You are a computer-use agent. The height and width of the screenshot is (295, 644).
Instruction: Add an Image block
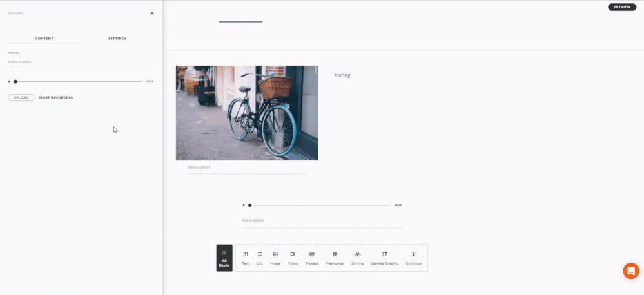click(276, 258)
